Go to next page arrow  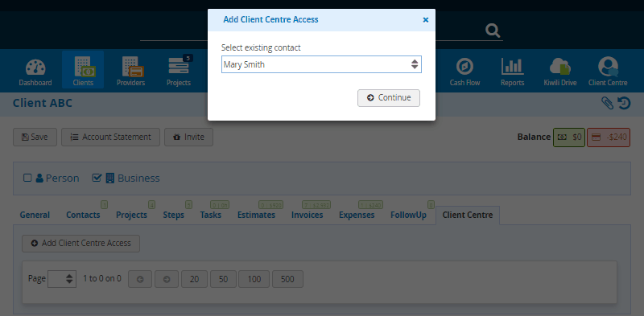167,279
